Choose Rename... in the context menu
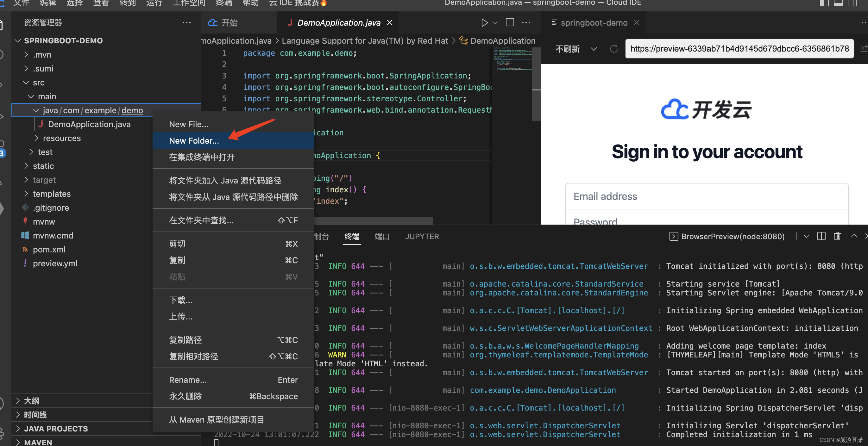The height and width of the screenshot is (446, 868). [188, 380]
